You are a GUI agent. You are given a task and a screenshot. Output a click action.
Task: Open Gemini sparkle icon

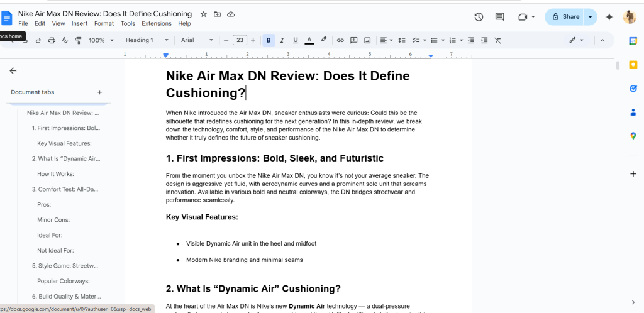(609, 17)
